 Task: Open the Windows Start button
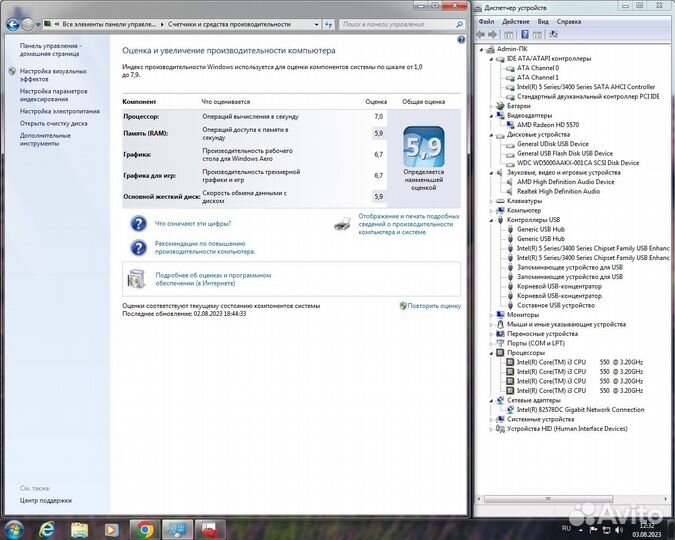14,529
